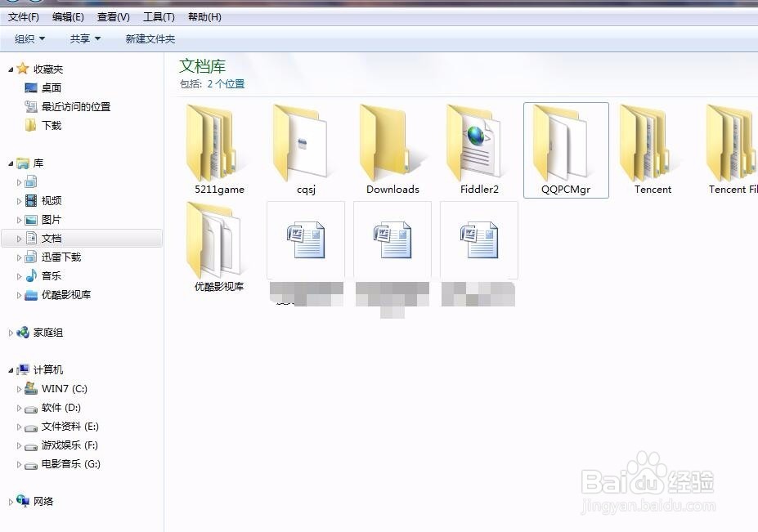Screen dimensions: 758x532
Task: Click the QQPCMgr folder name label
Action: coord(566,190)
